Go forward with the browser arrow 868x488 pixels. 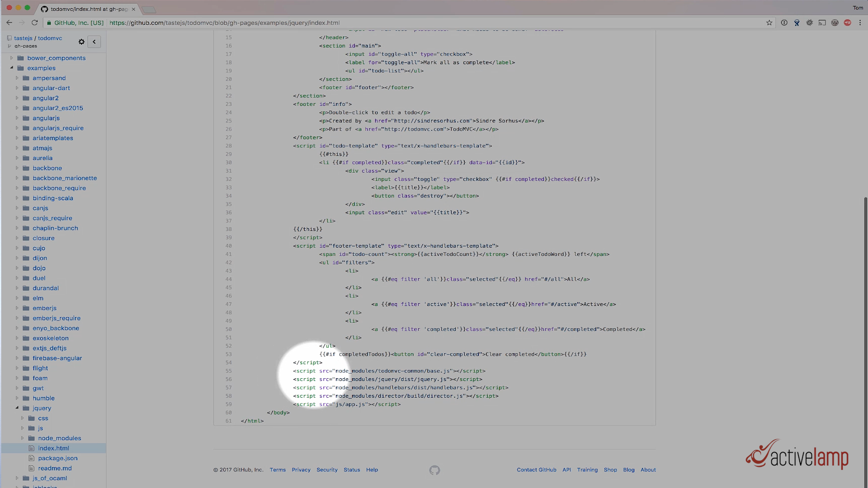click(x=22, y=23)
